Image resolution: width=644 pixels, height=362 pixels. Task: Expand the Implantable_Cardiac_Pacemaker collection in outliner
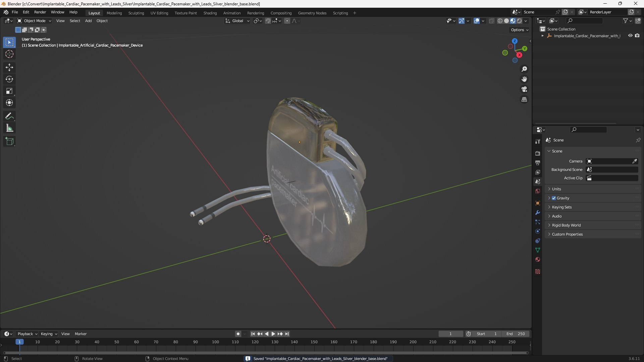click(x=543, y=36)
